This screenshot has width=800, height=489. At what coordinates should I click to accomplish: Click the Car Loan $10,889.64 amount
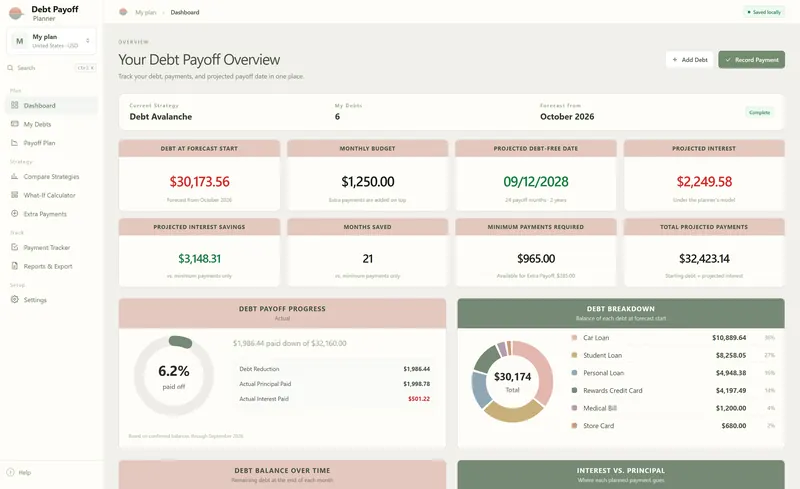coord(729,337)
